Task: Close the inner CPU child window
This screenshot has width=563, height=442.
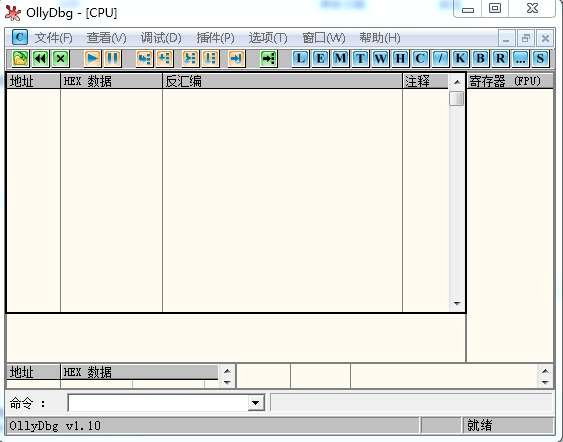Action: click(545, 38)
